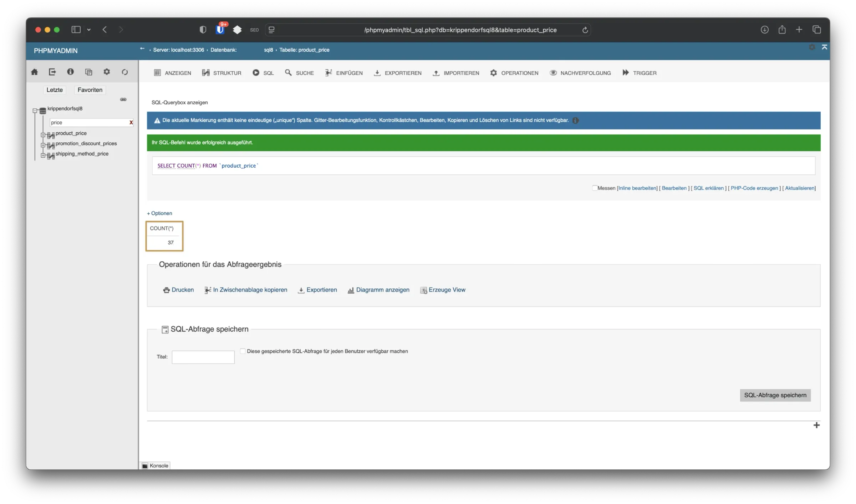Click the info icon in the blue warning
856x504 pixels.
[576, 121]
